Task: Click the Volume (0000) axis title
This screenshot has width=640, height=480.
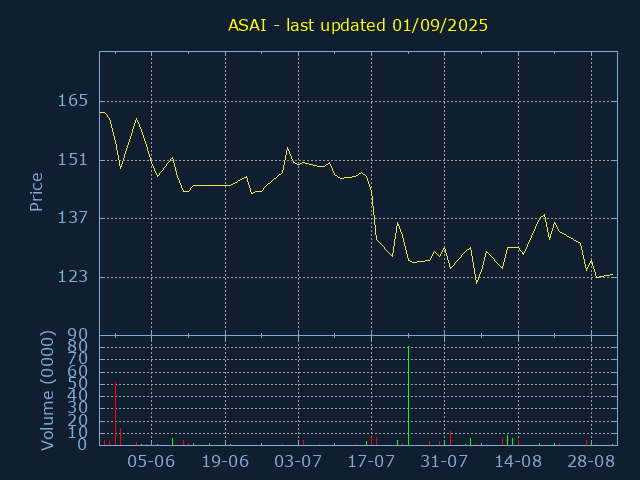Action: point(47,391)
